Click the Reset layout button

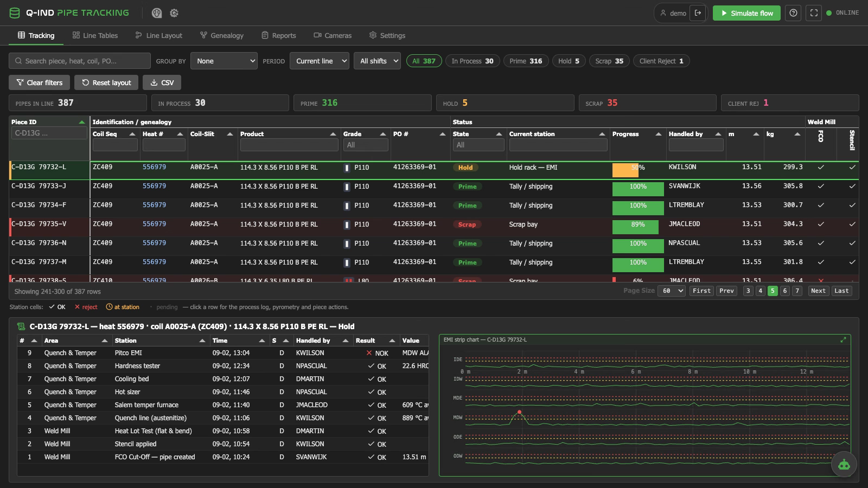coord(106,82)
